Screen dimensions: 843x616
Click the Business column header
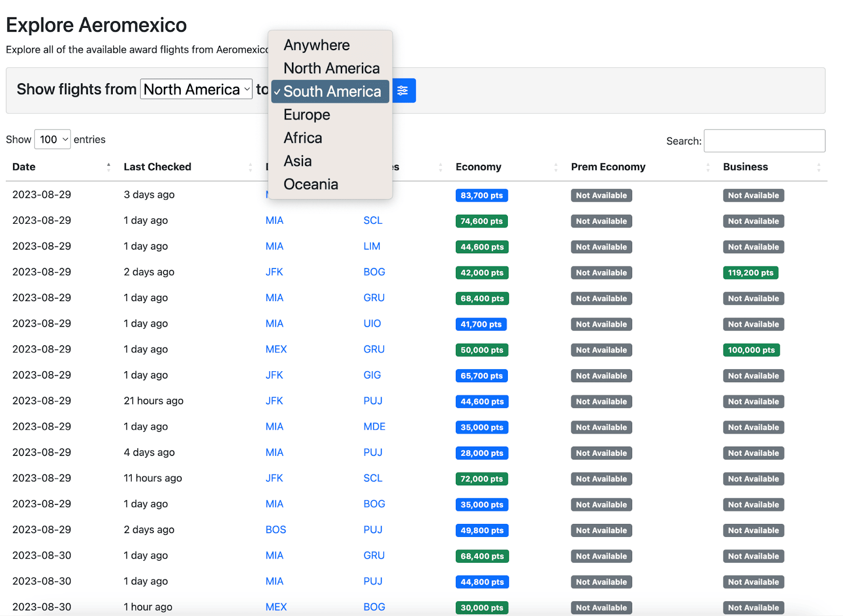click(x=746, y=167)
